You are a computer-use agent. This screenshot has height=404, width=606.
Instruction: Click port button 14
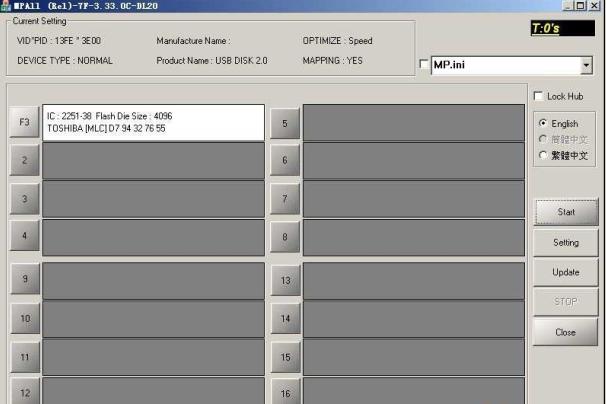coord(286,319)
